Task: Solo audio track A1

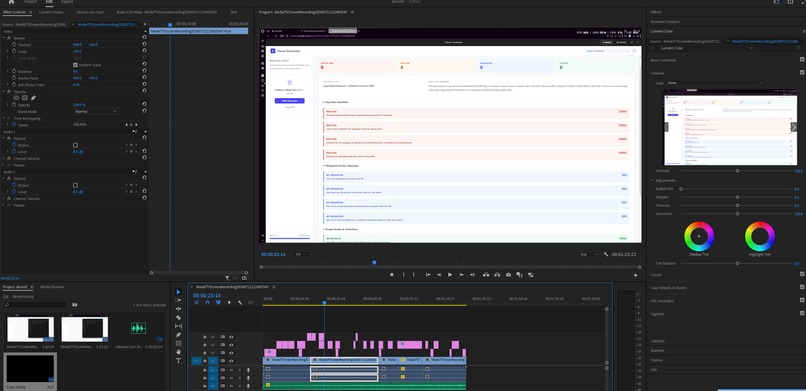Action: coord(239,370)
